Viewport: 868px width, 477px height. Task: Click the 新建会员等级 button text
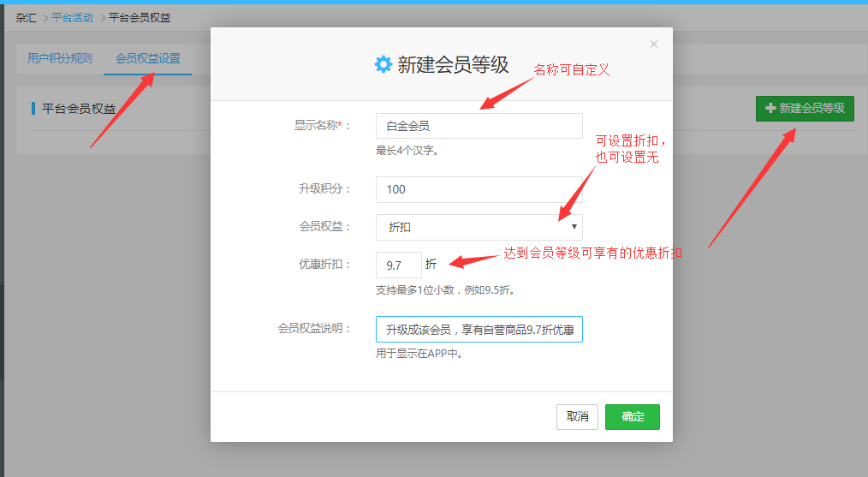point(812,108)
